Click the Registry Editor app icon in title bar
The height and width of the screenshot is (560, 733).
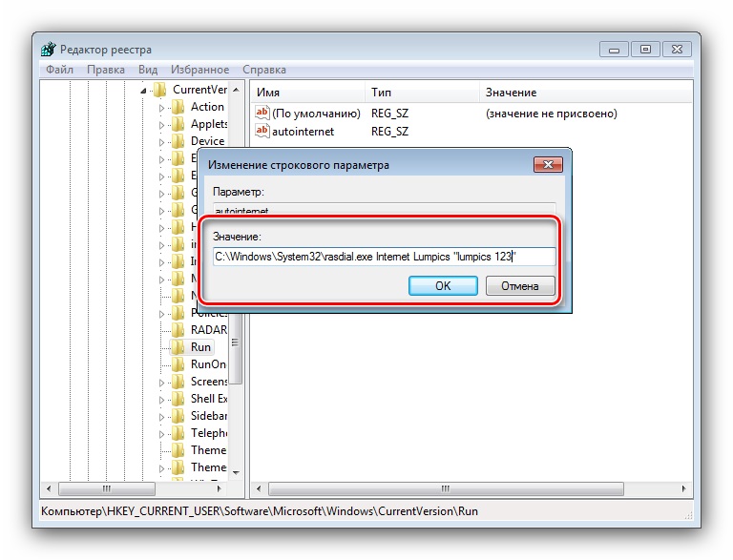click(48, 49)
